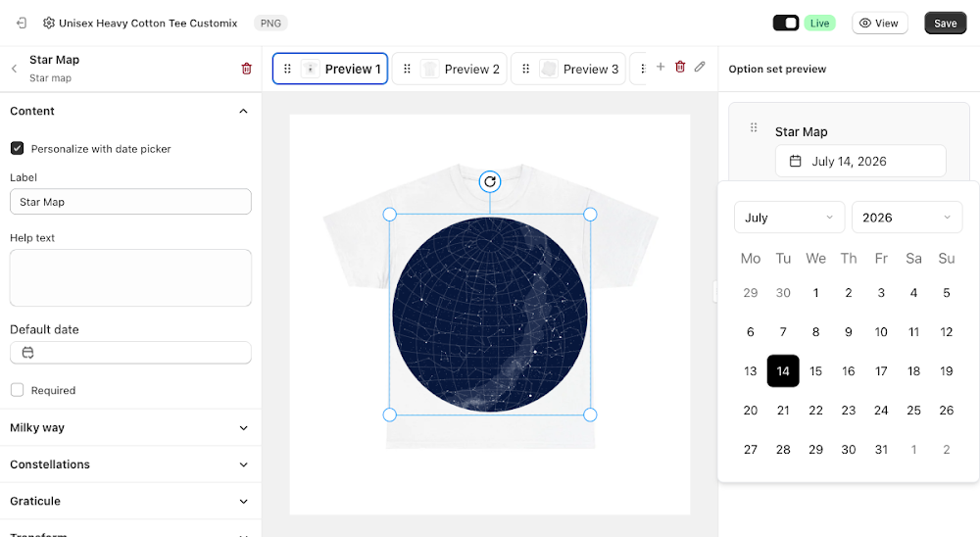The height and width of the screenshot is (537, 980).
Task: Click the bottom-right selection handle of the star map
Action: click(590, 415)
